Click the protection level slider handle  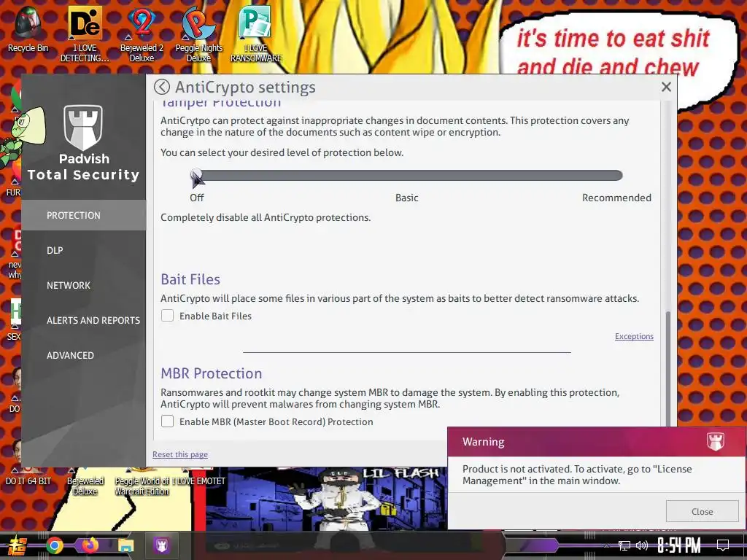(196, 176)
